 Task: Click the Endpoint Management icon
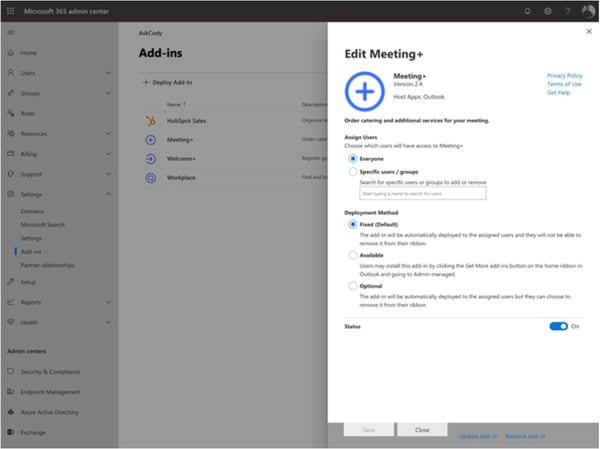(x=11, y=392)
